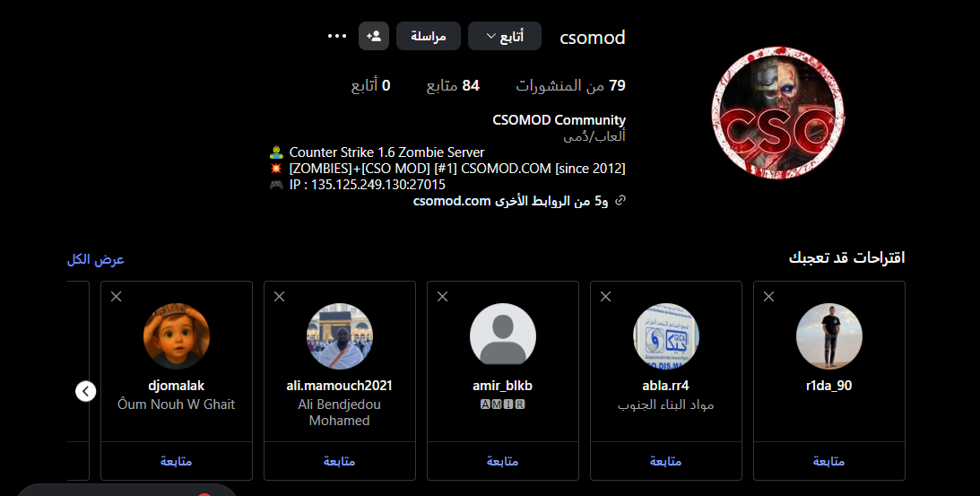Dismiss the abla.rr4 suggestion card
The width and height of the screenshot is (980, 496).
tap(606, 296)
